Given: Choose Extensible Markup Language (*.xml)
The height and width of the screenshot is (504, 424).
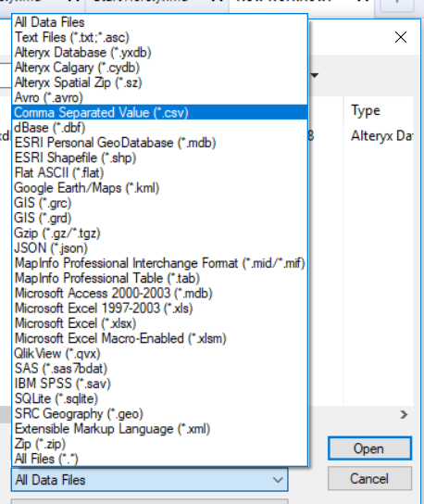Looking at the screenshot, I should point(159,429).
